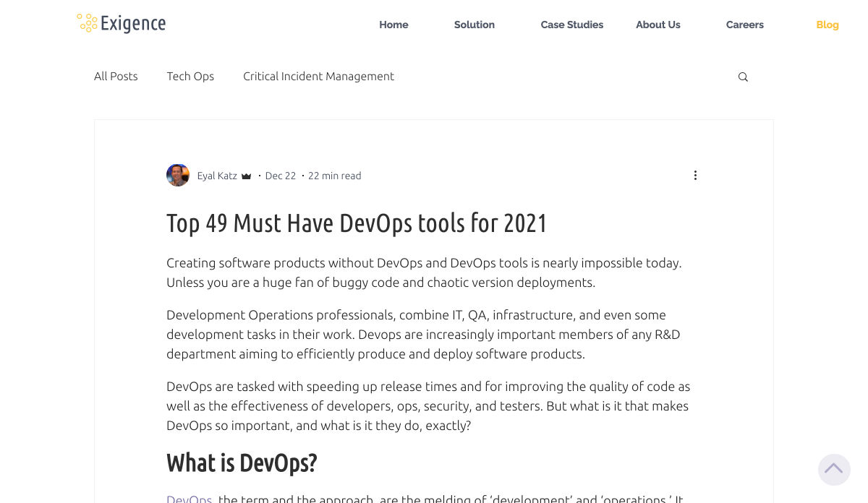The width and height of the screenshot is (868, 503).
Task: Click the 'Dec 22' post date
Action: pos(281,176)
